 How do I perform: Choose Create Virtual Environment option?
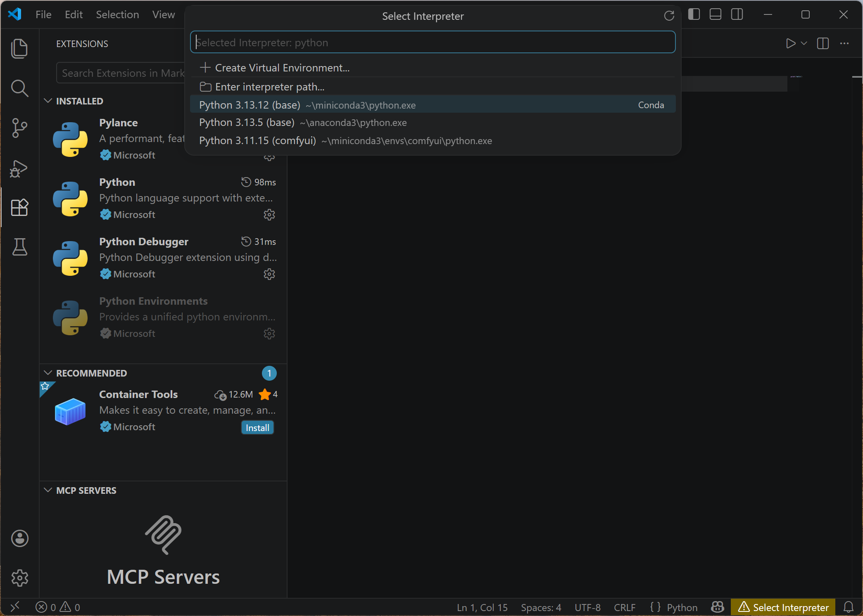[433, 68]
